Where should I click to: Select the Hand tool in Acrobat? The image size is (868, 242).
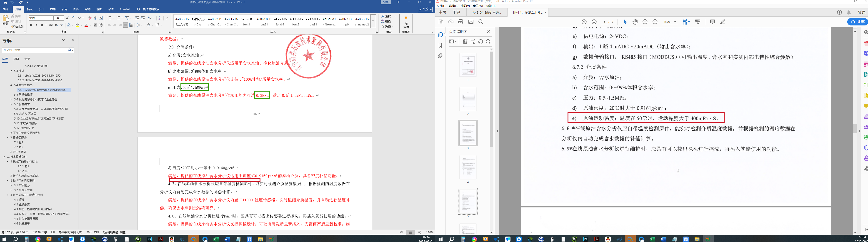point(635,22)
